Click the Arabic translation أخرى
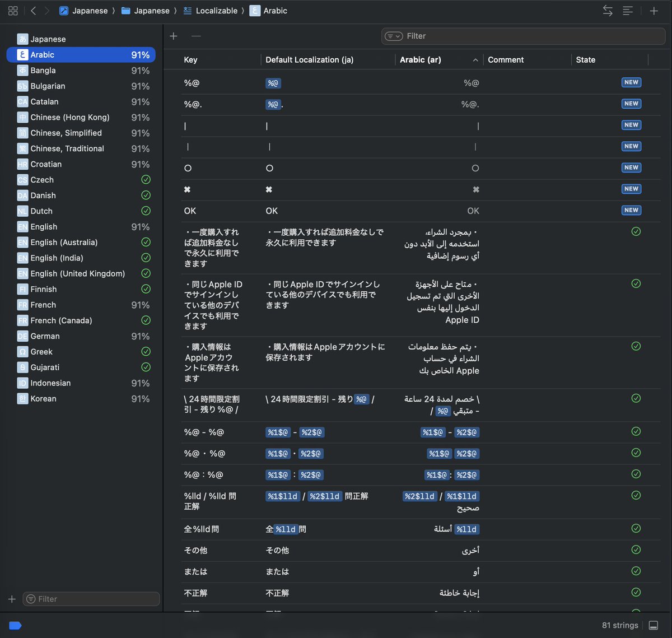This screenshot has height=638, width=672. [x=470, y=550]
